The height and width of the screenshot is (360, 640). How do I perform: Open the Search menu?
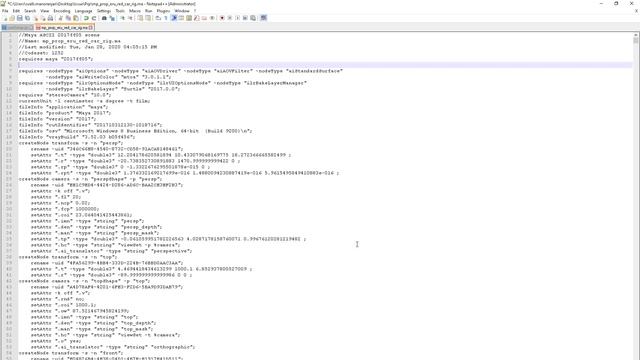coord(30,11)
